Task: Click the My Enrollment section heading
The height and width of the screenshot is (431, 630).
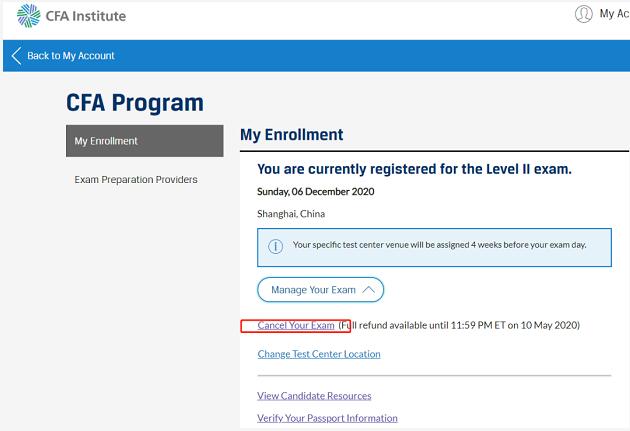Action: click(291, 135)
